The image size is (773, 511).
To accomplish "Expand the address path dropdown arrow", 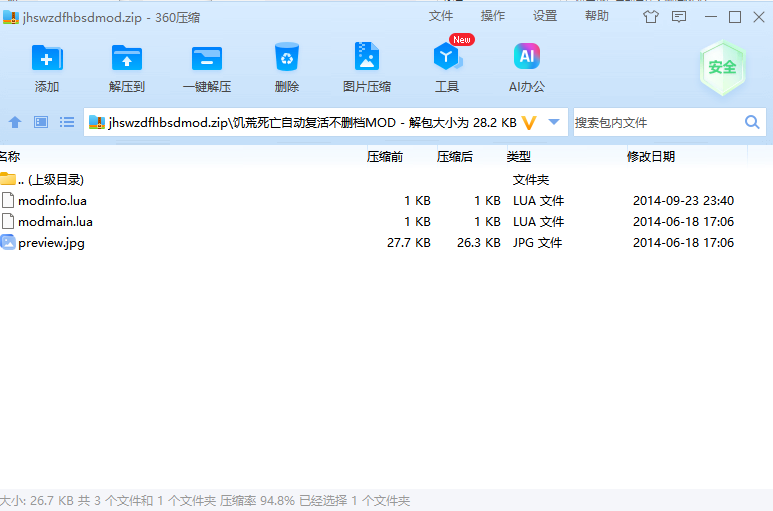I will pyautogui.click(x=554, y=122).
